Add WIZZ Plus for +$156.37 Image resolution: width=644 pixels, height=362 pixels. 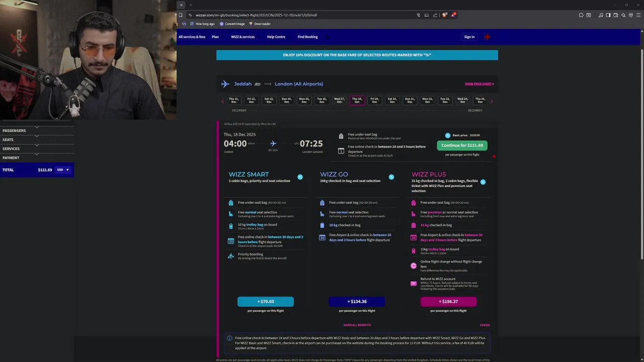coord(448,302)
